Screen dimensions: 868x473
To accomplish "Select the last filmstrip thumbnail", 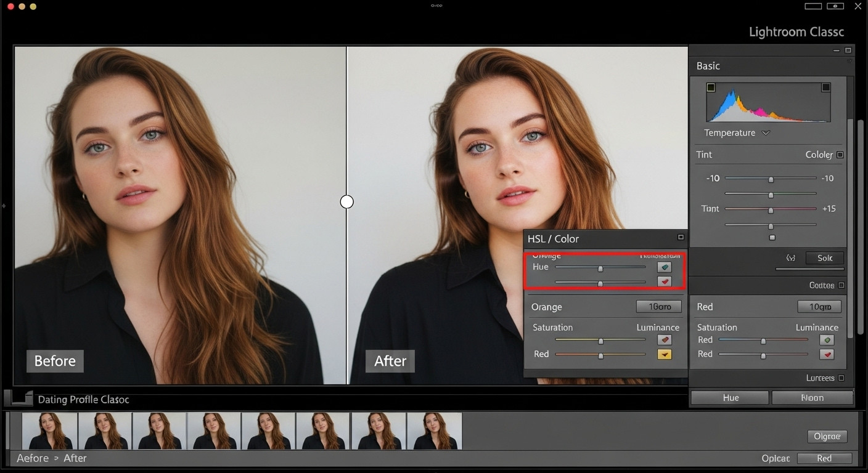I will coord(434,431).
